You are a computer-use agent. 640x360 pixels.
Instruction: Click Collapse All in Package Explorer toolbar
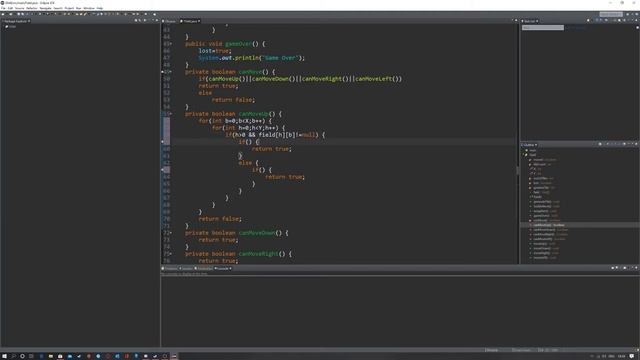click(136, 21)
